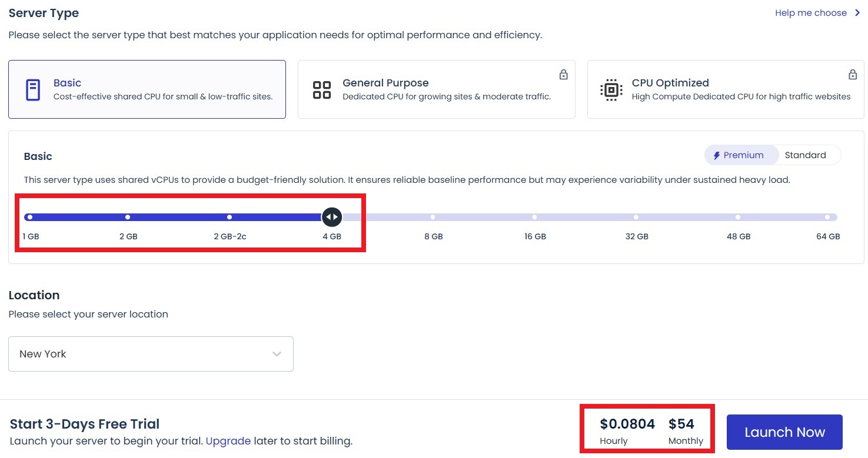Click the CPU Optimized chip icon
Viewport: 868px width, 458px height.
tap(611, 89)
